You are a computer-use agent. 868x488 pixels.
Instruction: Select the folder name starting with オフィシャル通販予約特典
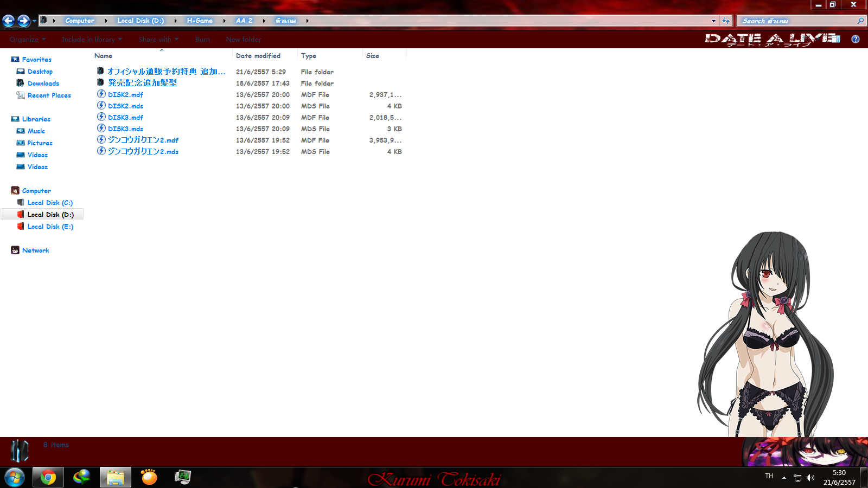tap(167, 72)
